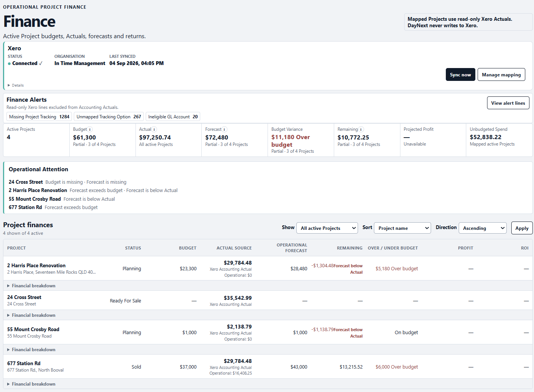
Task: Click 55 Mount Crosby Road in Operational Attention
Action: pos(35,199)
